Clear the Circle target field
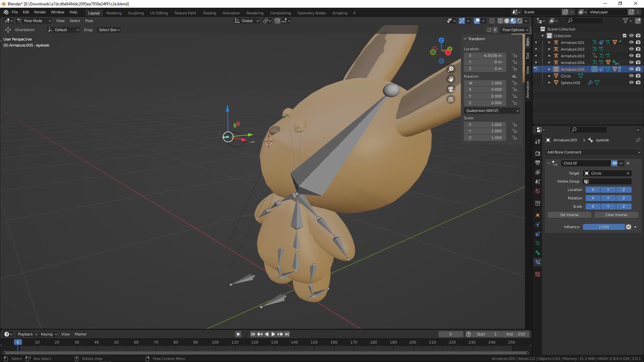Screen dimensions: 644x362 click(628, 173)
